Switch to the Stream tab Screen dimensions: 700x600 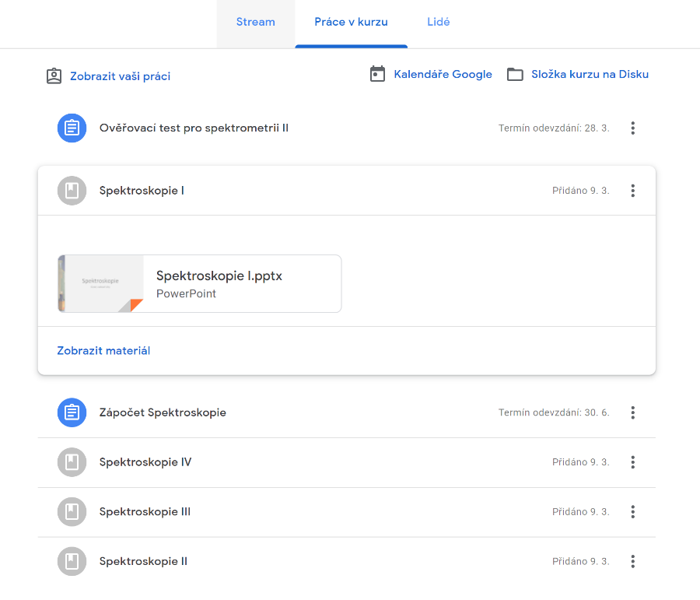(x=256, y=23)
